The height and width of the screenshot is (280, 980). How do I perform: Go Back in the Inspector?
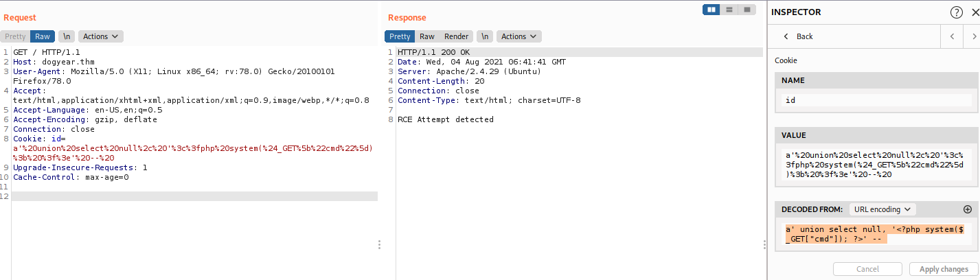point(798,36)
